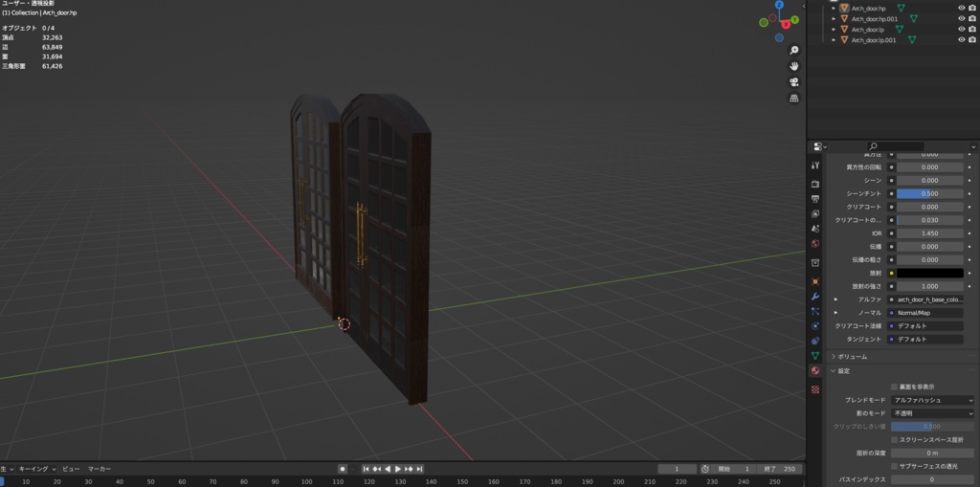980x487 pixels.
Task: Toggle the camera view icon
Action: (x=793, y=82)
